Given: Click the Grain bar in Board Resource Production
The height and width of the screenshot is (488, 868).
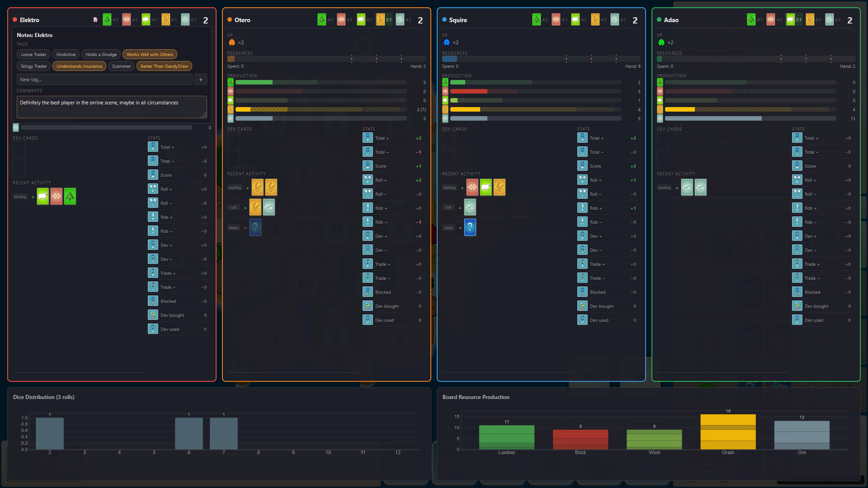Looking at the screenshot, I should (728, 432).
